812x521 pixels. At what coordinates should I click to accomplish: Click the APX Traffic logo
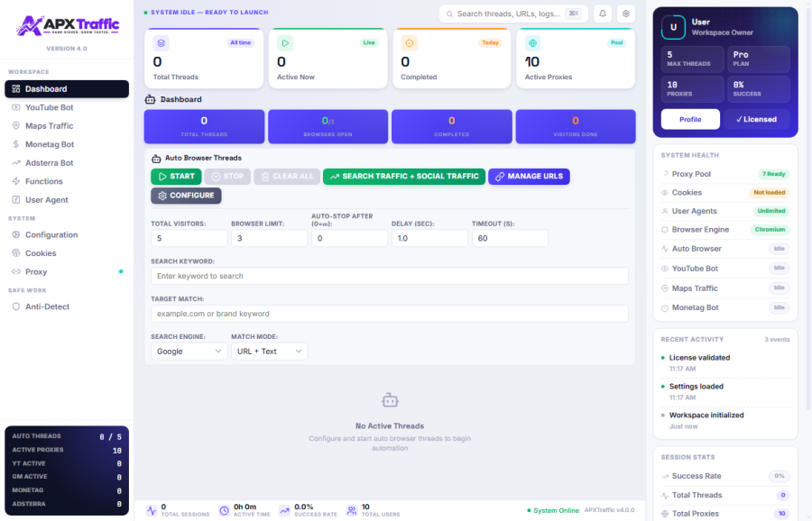coord(68,25)
